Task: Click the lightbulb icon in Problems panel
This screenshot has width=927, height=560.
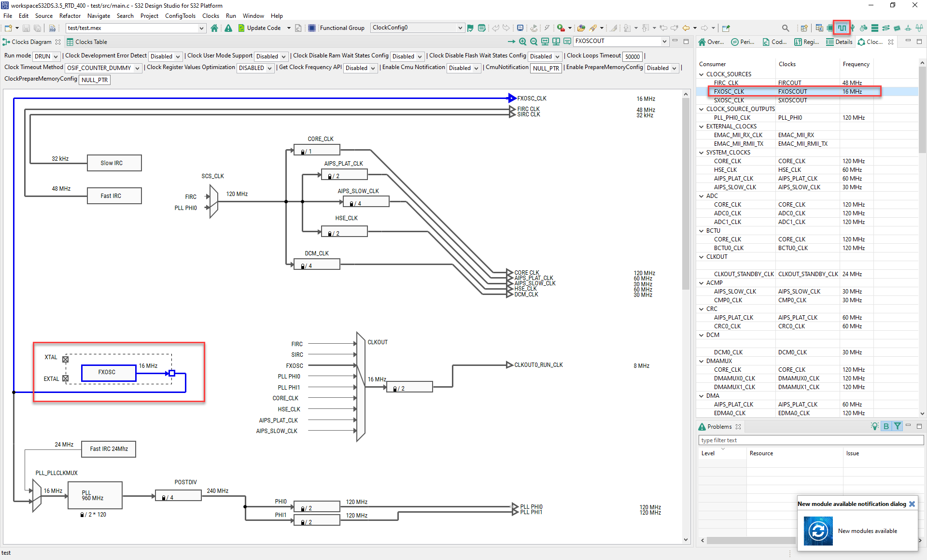Action: coord(874,426)
